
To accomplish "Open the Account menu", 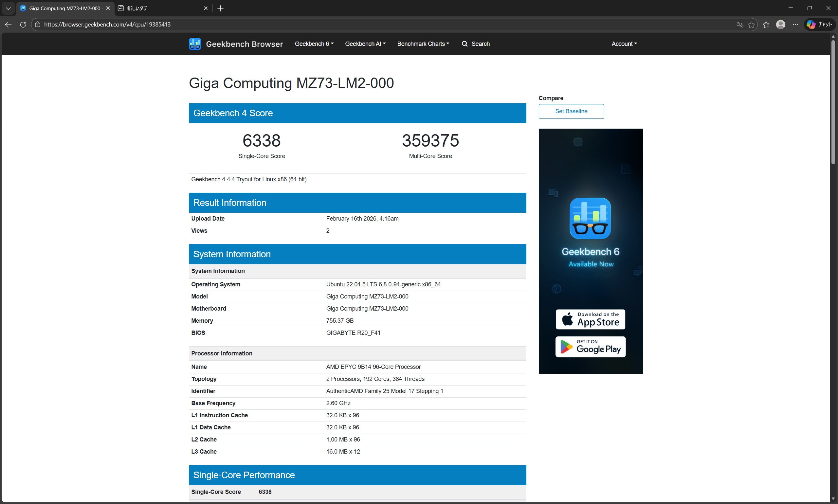I will [x=624, y=44].
